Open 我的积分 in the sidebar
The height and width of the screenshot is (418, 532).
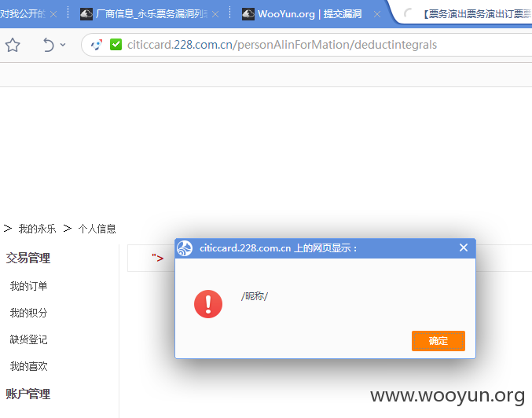point(28,313)
